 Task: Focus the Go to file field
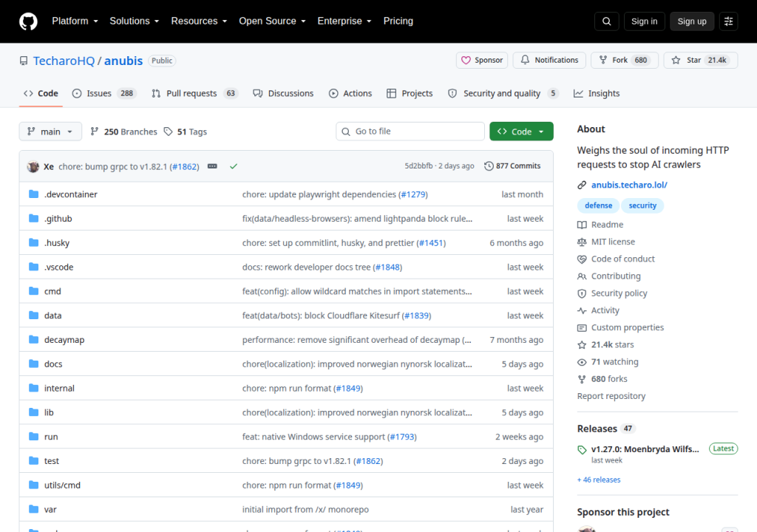coord(410,132)
